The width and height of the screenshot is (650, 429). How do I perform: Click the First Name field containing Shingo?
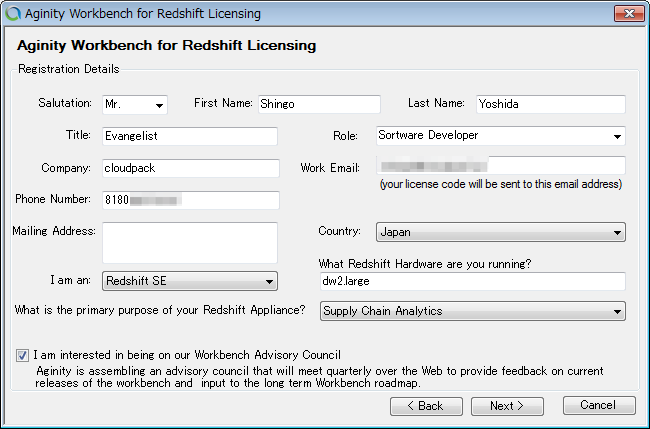pyautogui.click(x=319, y=104)
